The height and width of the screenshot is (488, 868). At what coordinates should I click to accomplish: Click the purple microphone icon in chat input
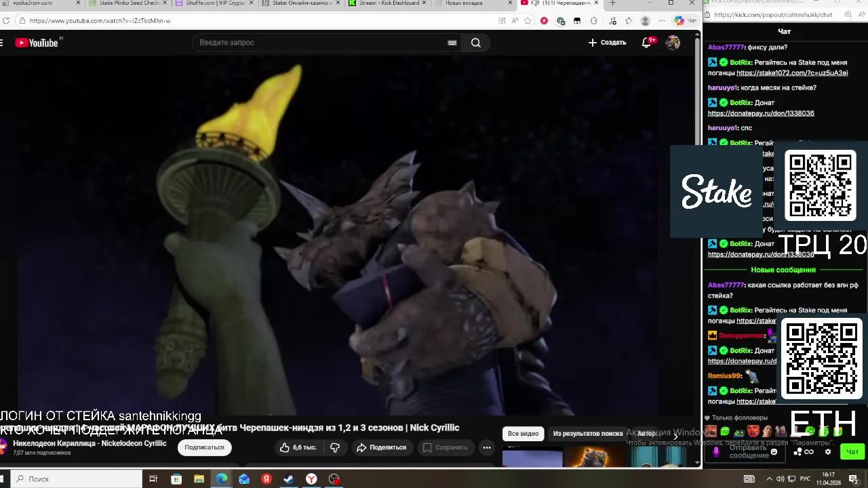coord(715,452)
